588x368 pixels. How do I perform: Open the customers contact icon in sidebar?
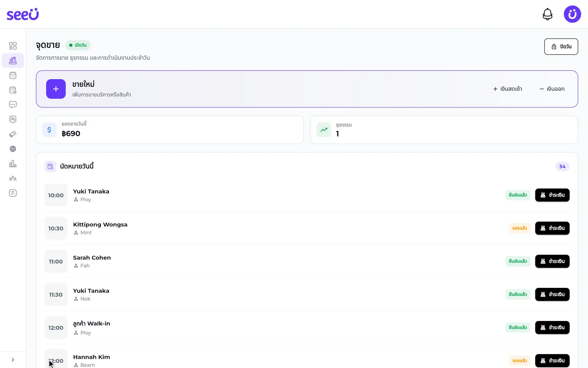point(13,119)
